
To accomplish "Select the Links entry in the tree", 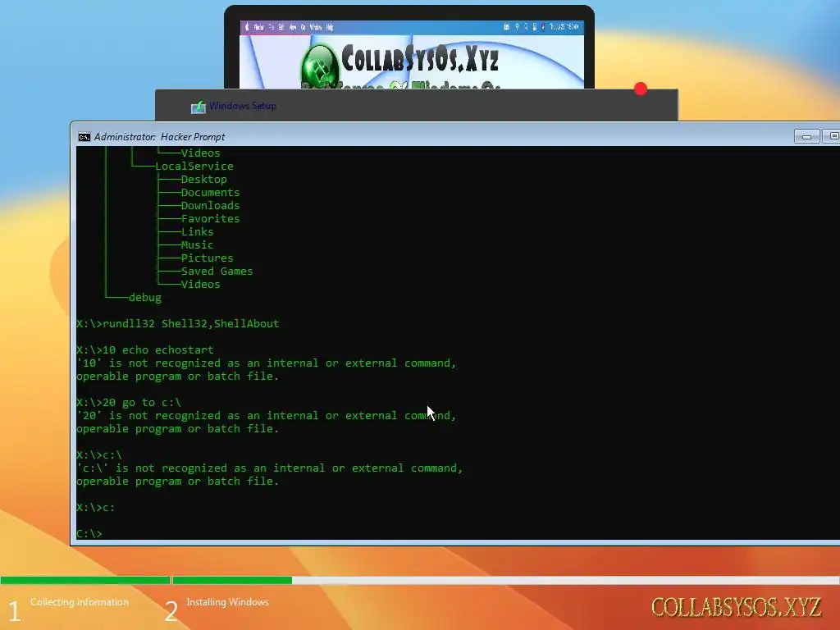I will coord(197,232).
